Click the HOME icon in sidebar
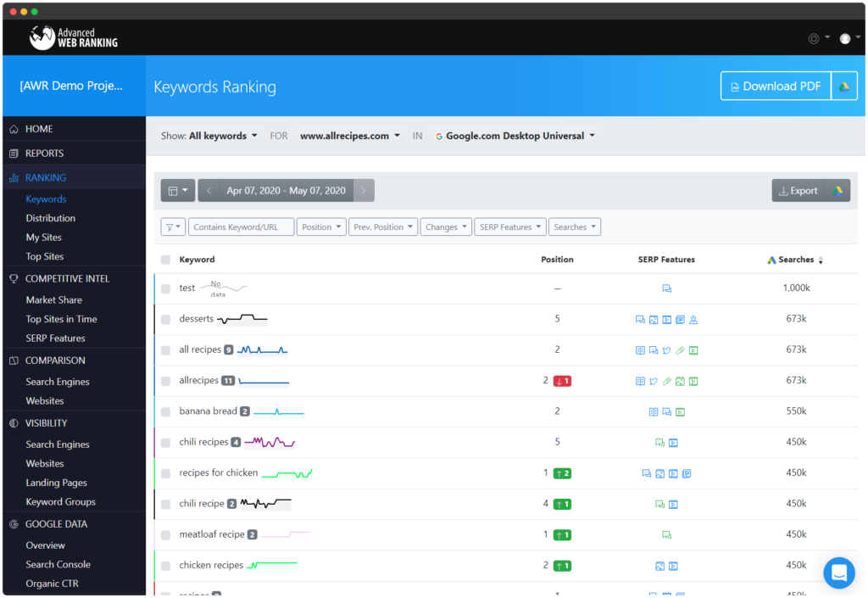This screenshot has height=598, width=868. coord(14,129)
